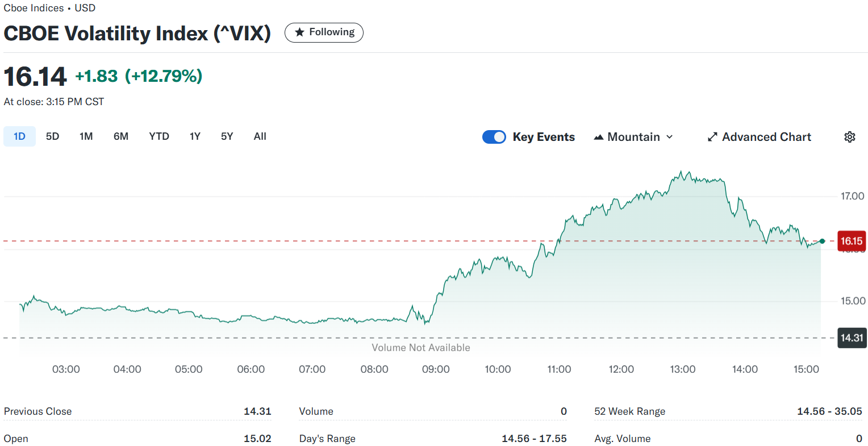The height and width of the screenshot is (446, 868).
Task: Click the 17.00 price axis label
Action: tap(852, 196)
